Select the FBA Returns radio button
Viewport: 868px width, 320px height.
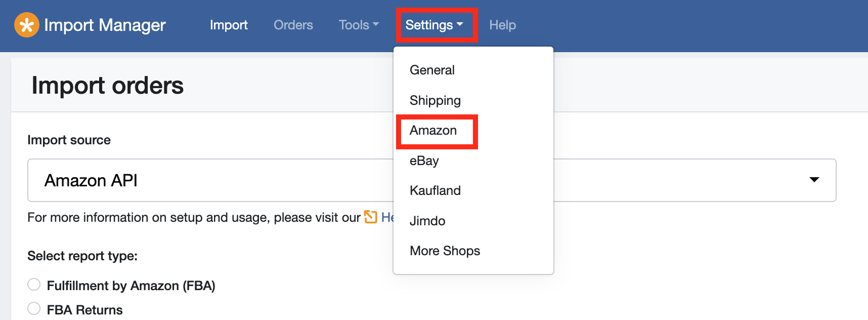pyautogui.click(x=34, y=308)
